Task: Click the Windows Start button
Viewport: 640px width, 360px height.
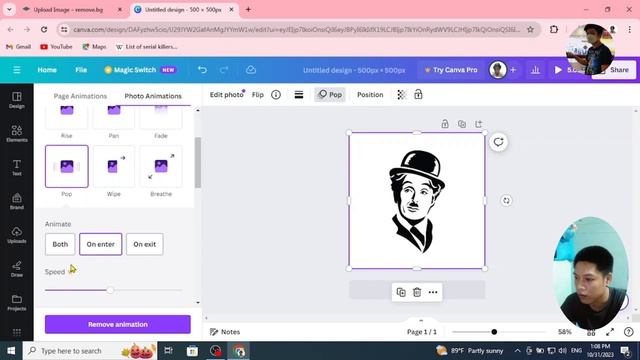Action: pos(11,351)
